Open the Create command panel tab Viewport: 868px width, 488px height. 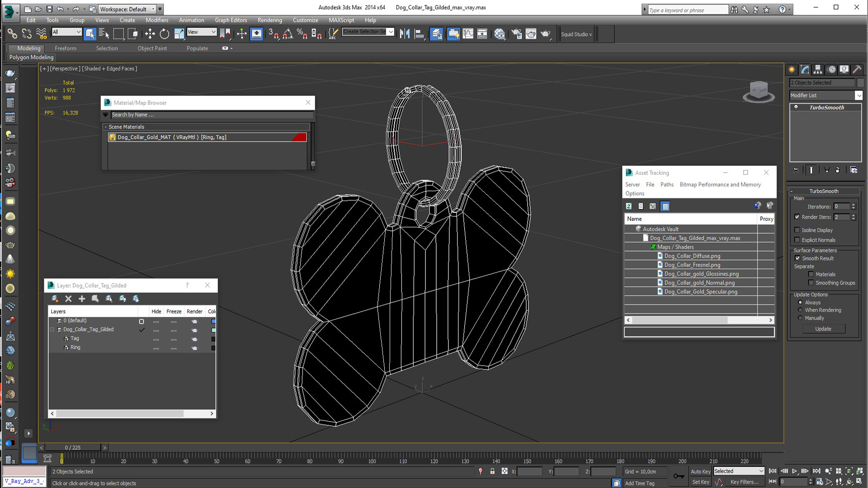tap(792, 70)
